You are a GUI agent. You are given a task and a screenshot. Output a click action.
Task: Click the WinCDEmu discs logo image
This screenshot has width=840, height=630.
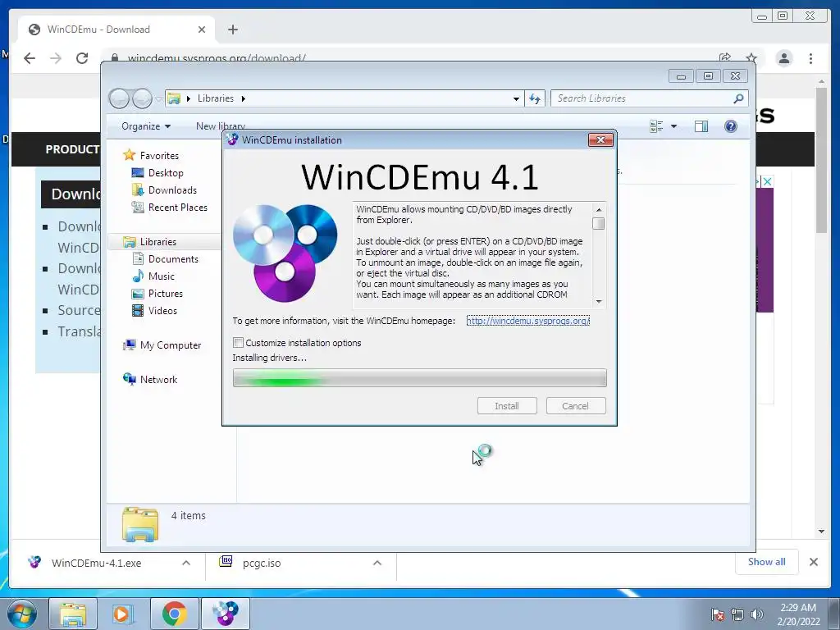[285, 253]
